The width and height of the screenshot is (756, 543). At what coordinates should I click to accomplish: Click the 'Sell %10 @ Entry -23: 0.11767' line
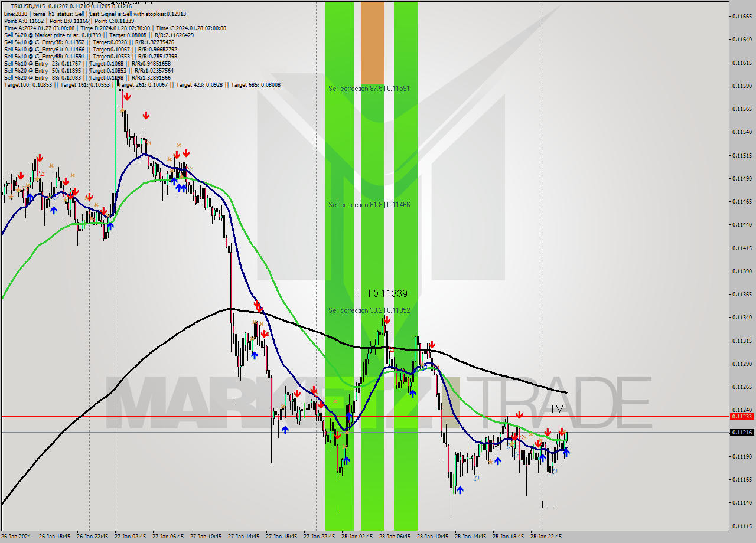coord(87,63)
